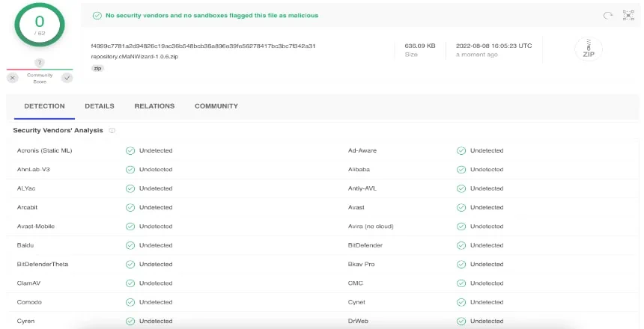This screenshot has width=644, height=329.
Task: Open the RELATIONS tab
Action: (x=154, y=106)
